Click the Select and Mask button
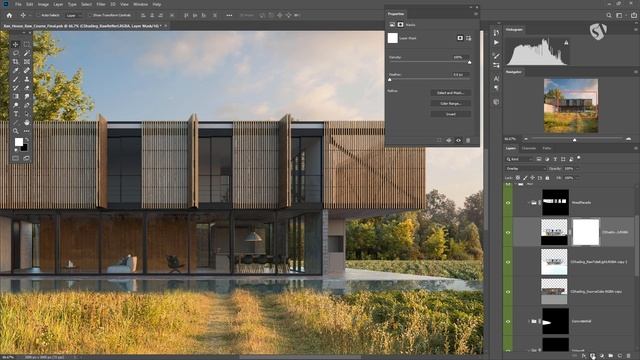Image resolution: width=640 pixels, height=360 pixels. 451,93
